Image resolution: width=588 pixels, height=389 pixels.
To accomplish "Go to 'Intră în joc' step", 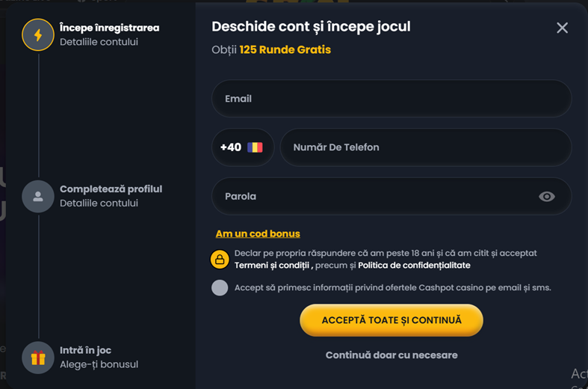I will tap(85, 350).
